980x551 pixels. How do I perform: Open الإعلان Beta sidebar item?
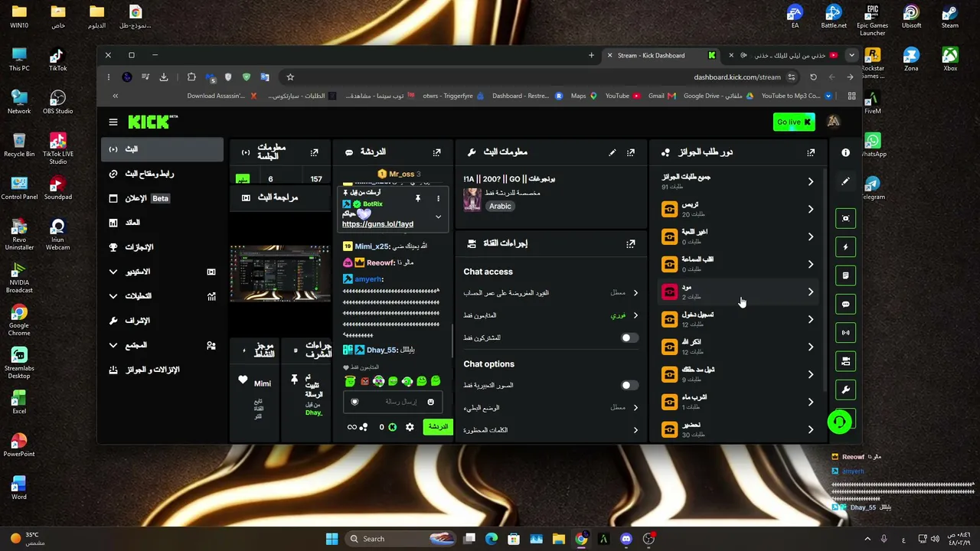pos(162,198)
